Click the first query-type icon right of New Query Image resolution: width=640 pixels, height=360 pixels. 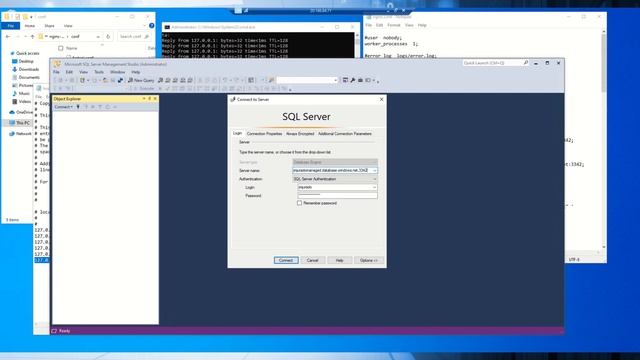pos(160,80)
